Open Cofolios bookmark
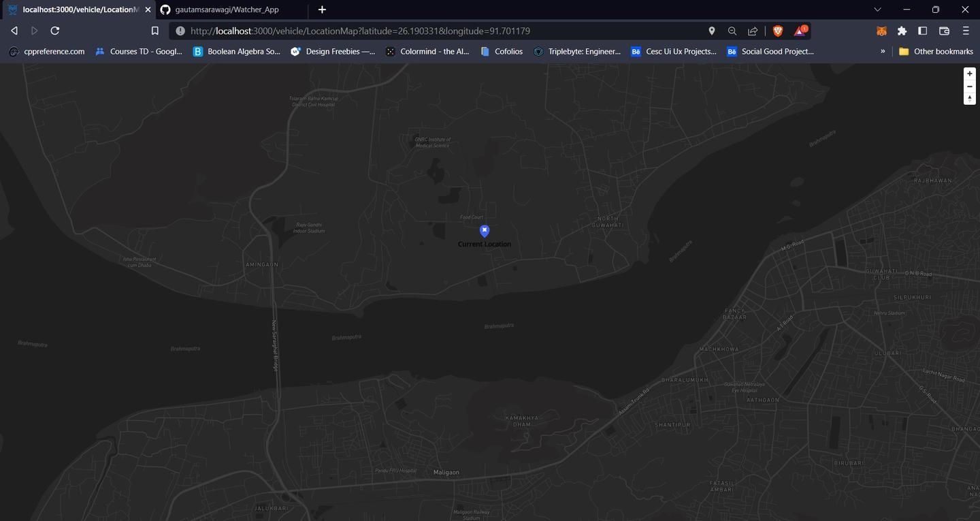This screenshot has height=521, width=980. click(x=502, y=51)
